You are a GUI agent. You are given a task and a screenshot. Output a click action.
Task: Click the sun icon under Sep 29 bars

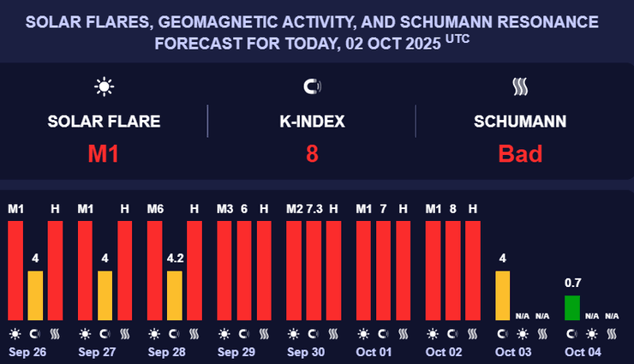(224, 334)
